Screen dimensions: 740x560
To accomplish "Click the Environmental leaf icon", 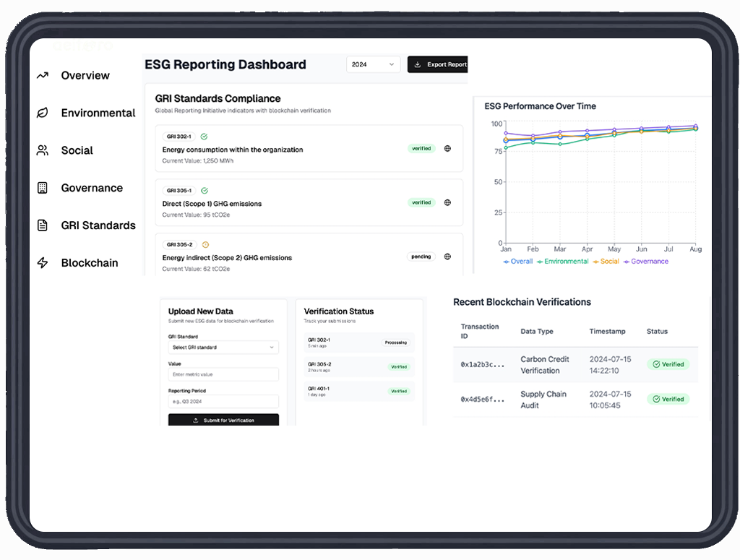I will pos(43,113).
